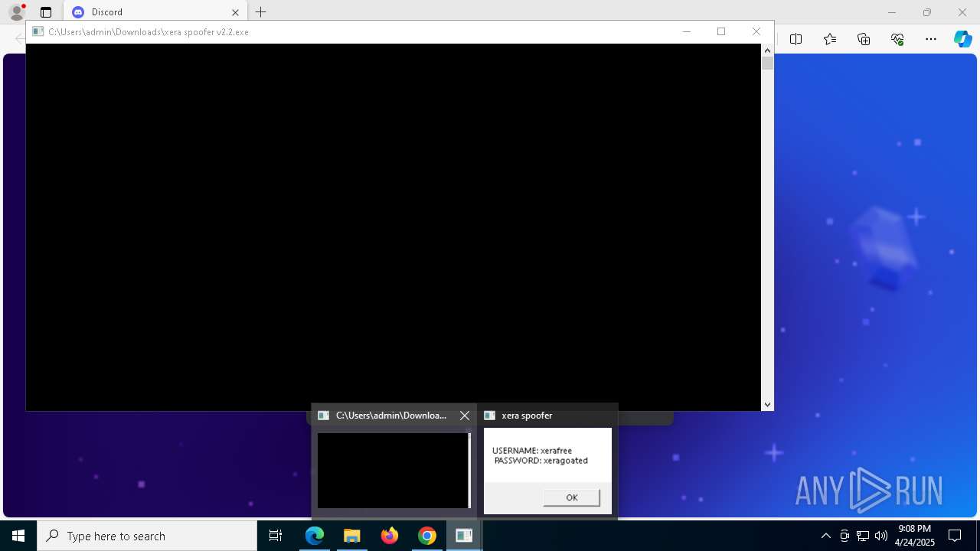Open the Edge profile avatar icon
This screenshot has width=980, height=551.
[16, 12]
